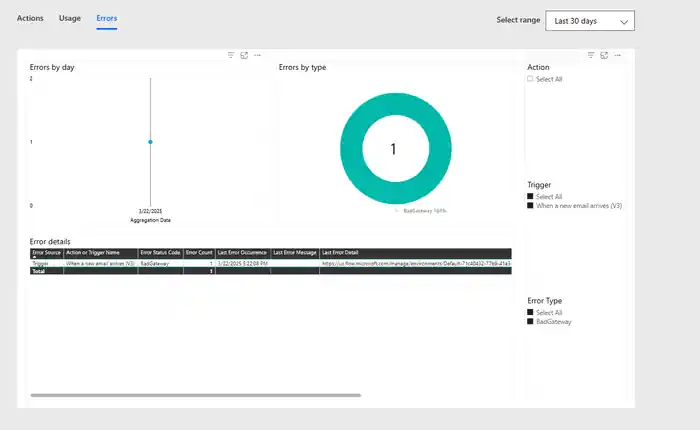Click the data point on Errors by day chart

coord(150,142)
